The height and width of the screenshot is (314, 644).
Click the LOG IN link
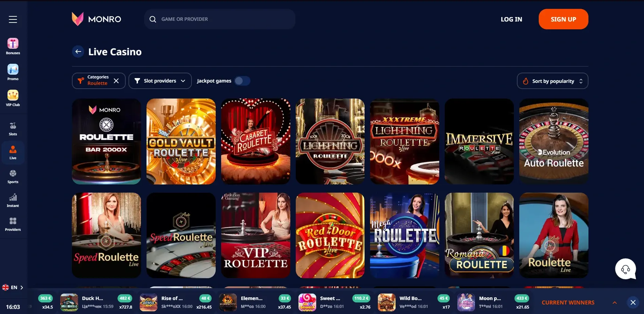tap(511, 19)
